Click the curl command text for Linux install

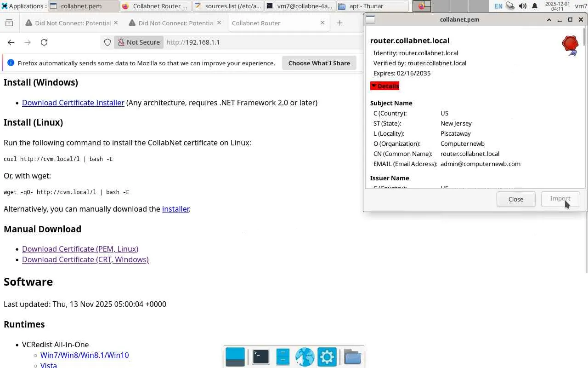pyautogui.click(x=58, y=159)
